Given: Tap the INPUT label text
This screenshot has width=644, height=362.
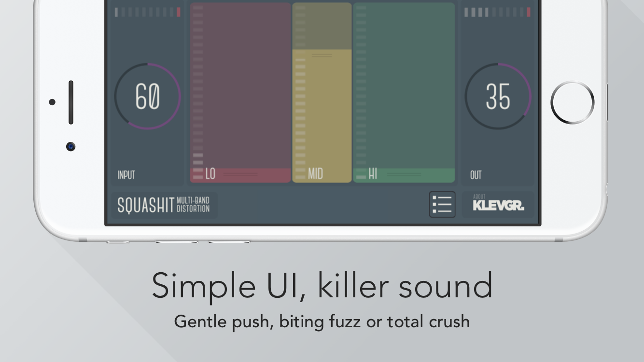Looking at the screenshot, I should pos(126,175).
